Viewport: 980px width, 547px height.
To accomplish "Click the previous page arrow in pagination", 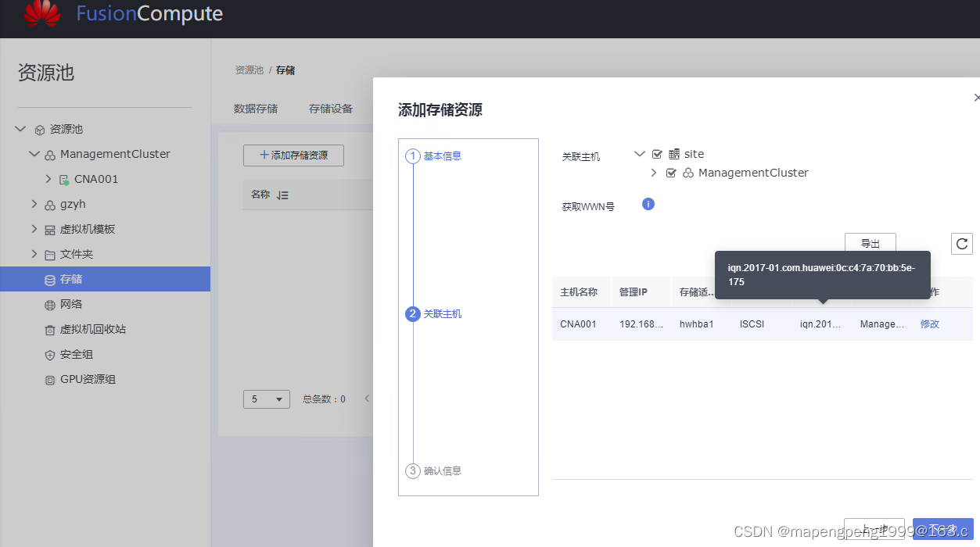I will click(367, 399).
